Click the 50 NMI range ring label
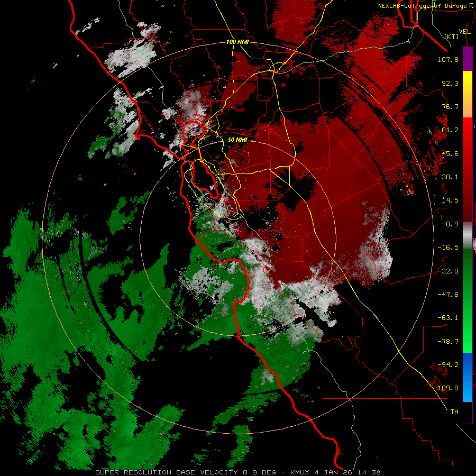476x476 pixels. [237, 140]
